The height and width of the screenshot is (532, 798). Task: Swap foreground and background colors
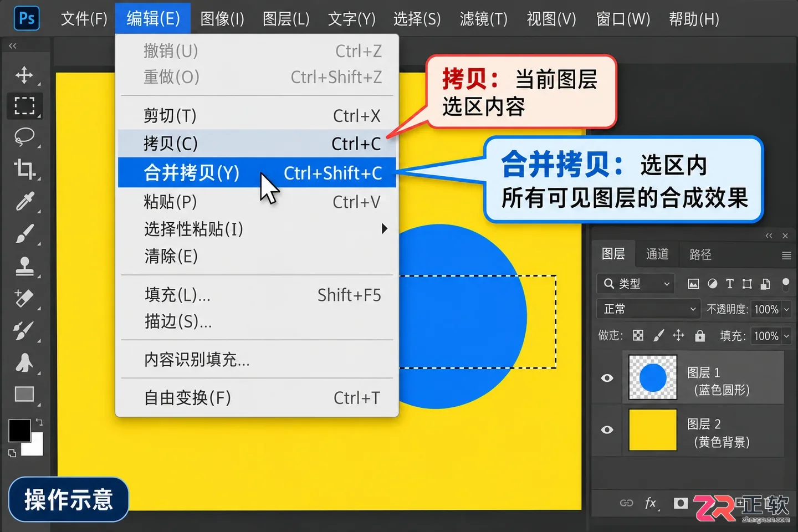[39, 422]
